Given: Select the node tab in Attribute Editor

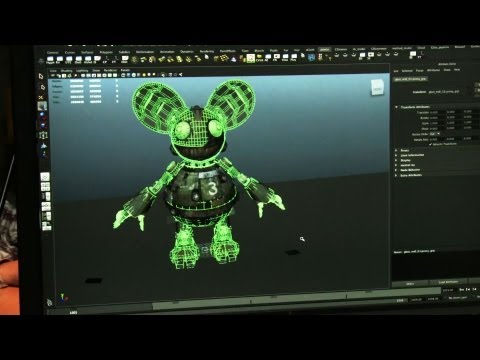Looking at the screenshot, I should click(410, 79).
